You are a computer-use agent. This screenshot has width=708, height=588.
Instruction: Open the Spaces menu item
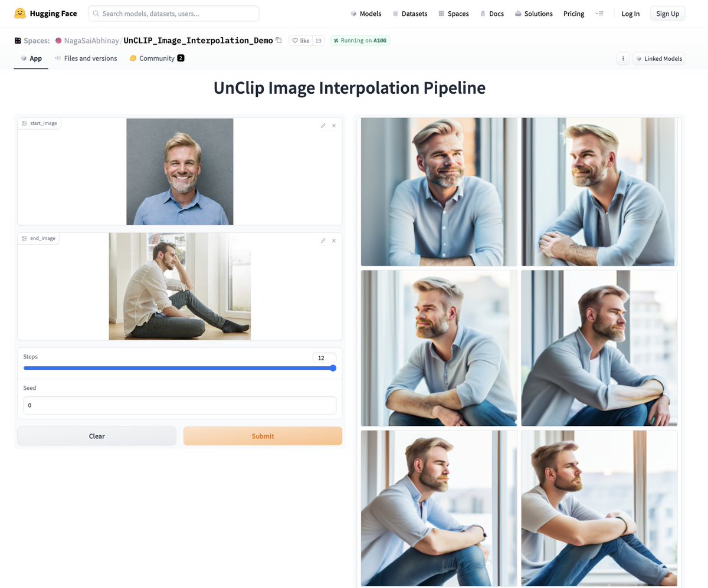tap(454, 14)
